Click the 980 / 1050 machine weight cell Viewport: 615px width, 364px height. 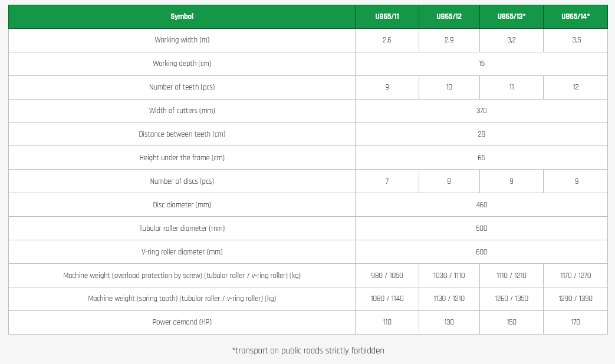tap(387, 276)
